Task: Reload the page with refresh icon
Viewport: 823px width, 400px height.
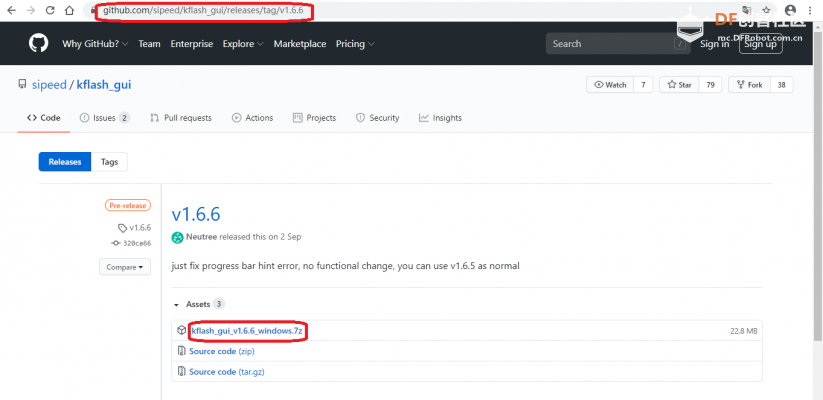Action: click(x=50, y=10)
